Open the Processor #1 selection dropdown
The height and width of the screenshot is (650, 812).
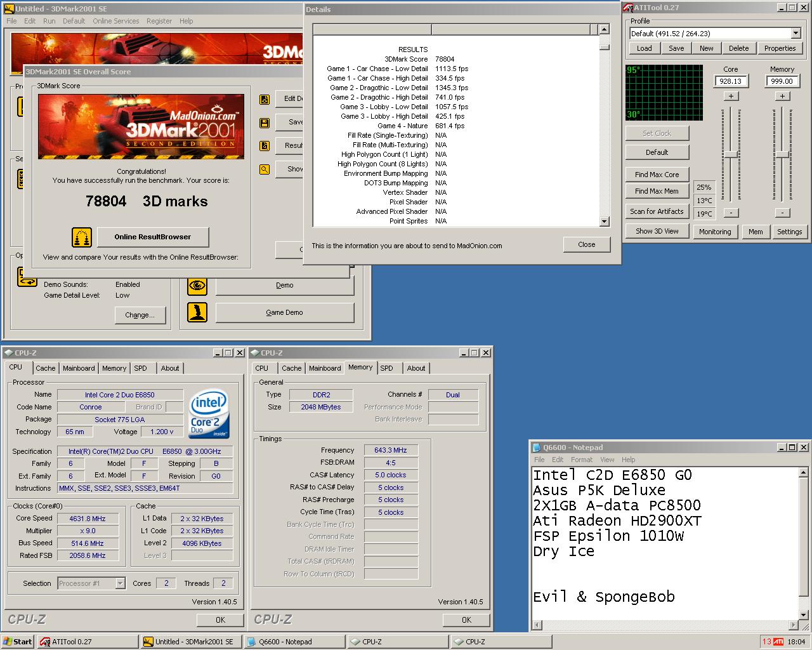[120, 583]
